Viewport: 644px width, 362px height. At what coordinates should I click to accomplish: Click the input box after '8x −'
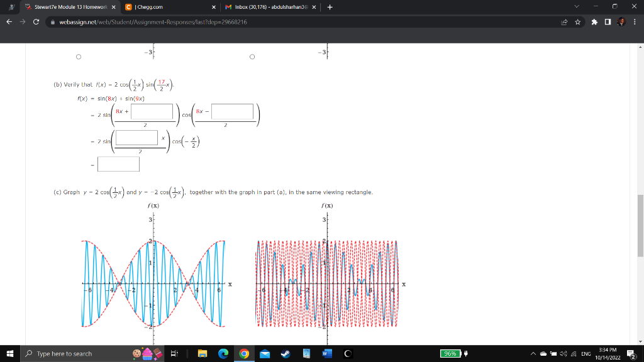click(233, 112)
